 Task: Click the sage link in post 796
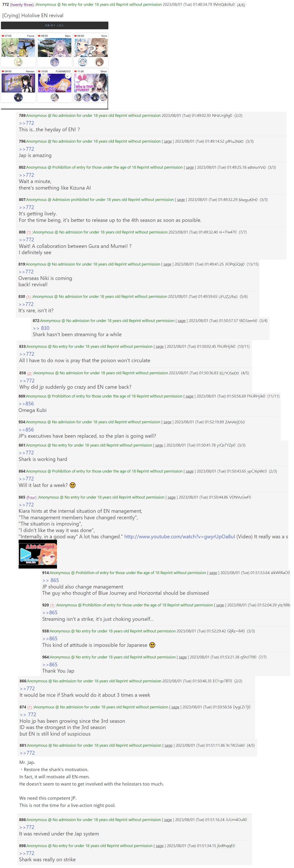[x=167, y=141]
